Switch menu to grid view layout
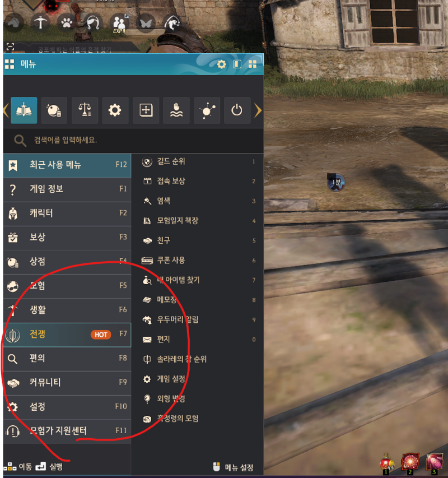The image size is (448, 478). click(253, 64)
